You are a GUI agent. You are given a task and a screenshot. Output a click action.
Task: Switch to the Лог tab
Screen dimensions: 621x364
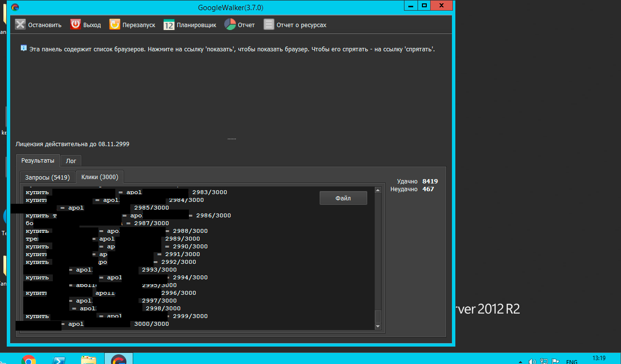pyautogui.click(x=71, y=161)
